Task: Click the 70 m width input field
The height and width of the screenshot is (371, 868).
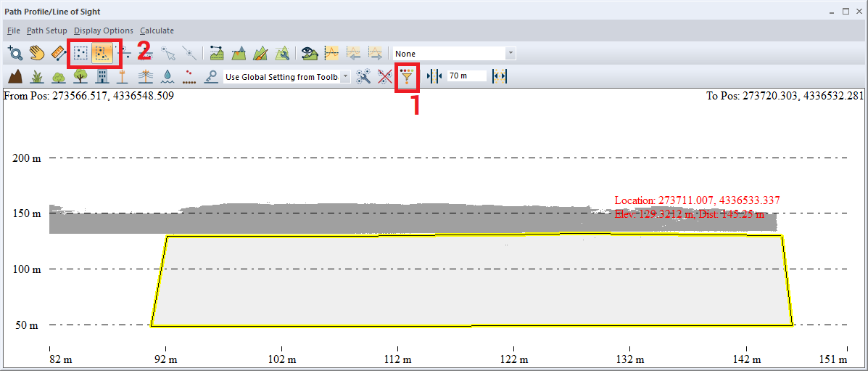Action: [x=466, y=76]
